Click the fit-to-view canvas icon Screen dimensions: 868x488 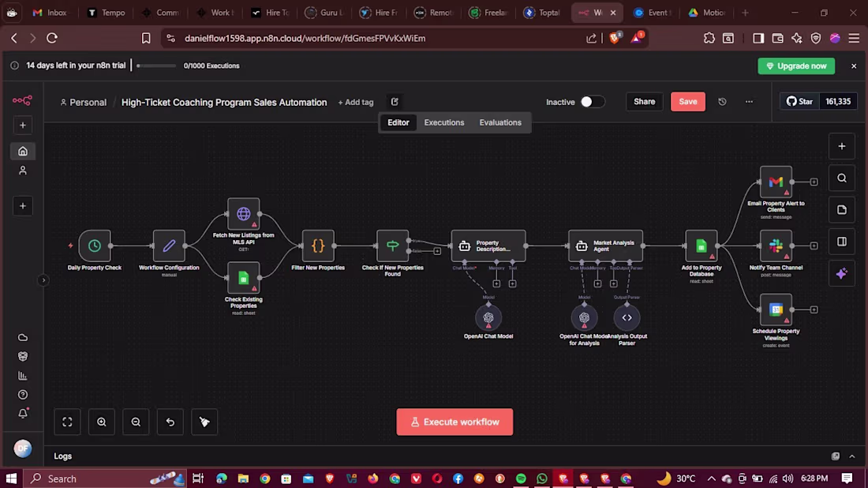[x=68, y=422]
